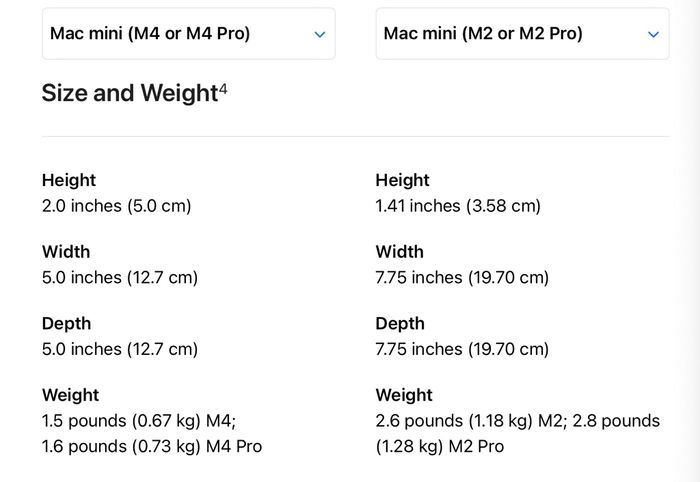The width and height of the screenshot is (700, 482).
Task: Click the M4 Width label
Action: (x=66, y=252)
